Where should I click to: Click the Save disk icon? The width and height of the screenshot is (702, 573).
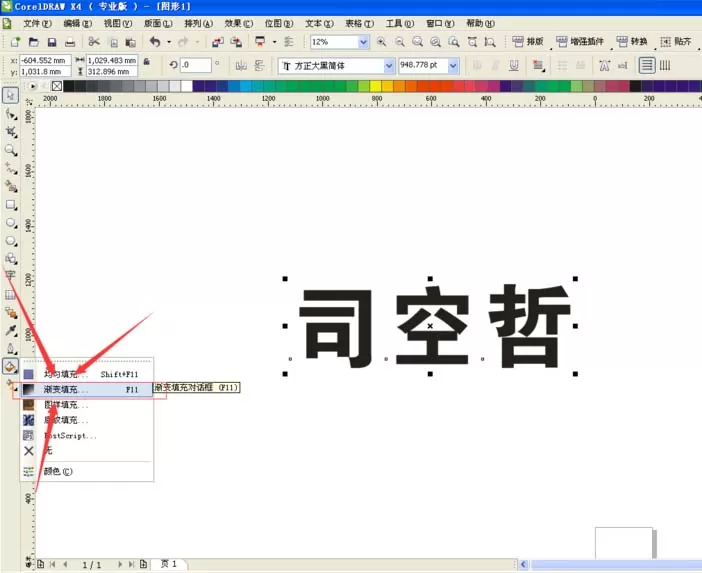tap(52, 42)
